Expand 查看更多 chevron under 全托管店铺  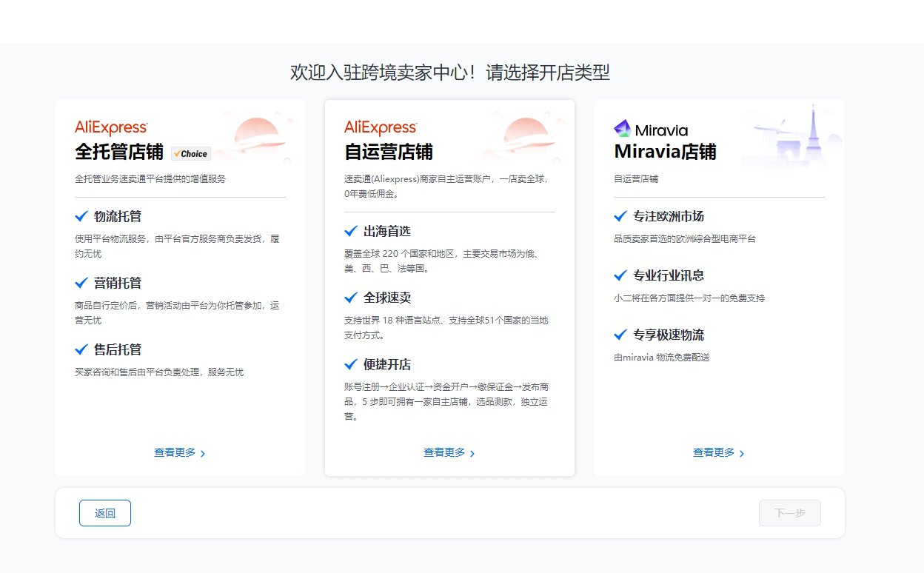pos(203,453)
